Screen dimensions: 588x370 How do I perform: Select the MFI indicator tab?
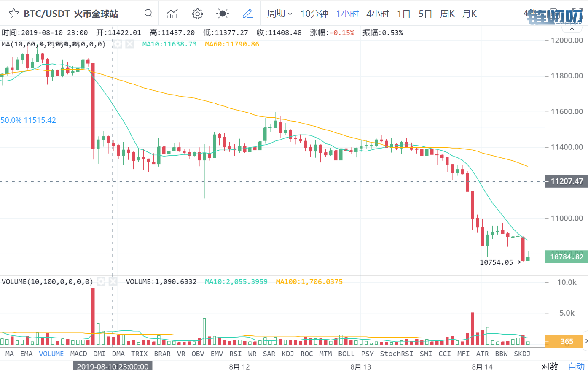(463, 354)
